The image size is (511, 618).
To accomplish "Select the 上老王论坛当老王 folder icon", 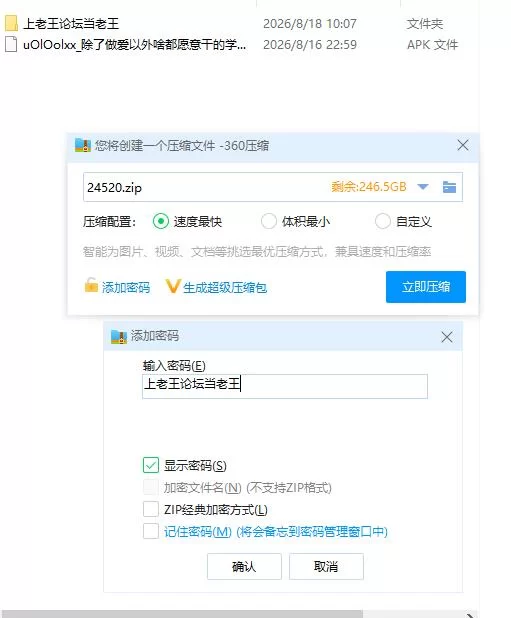I will (x=11, y=23).
